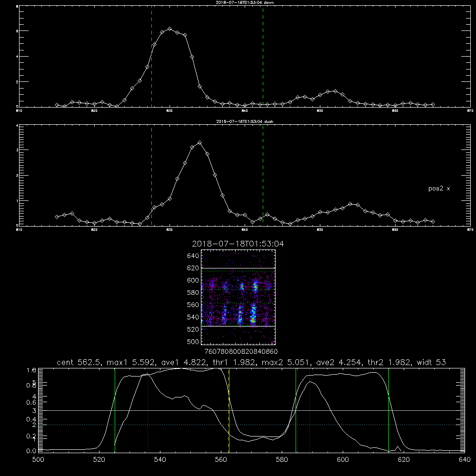Click the "ave2 4.254" value in stats line
The image size is (476, 476).
click(338, 362)
